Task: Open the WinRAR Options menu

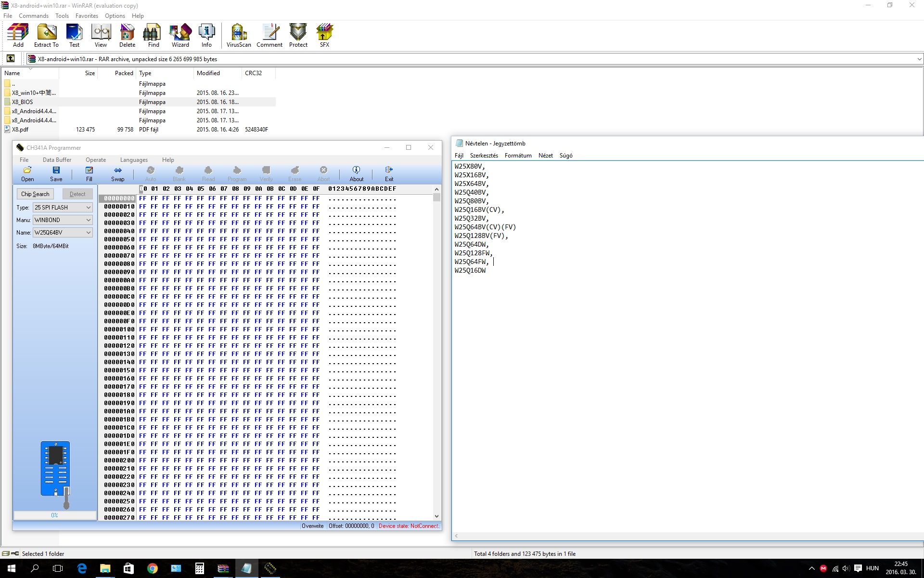Action: pyautogui.click(x=115, y=15)
